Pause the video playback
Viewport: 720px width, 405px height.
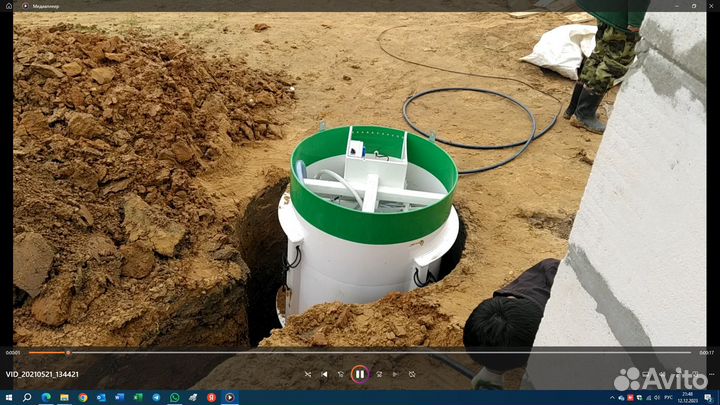point(360,374)
